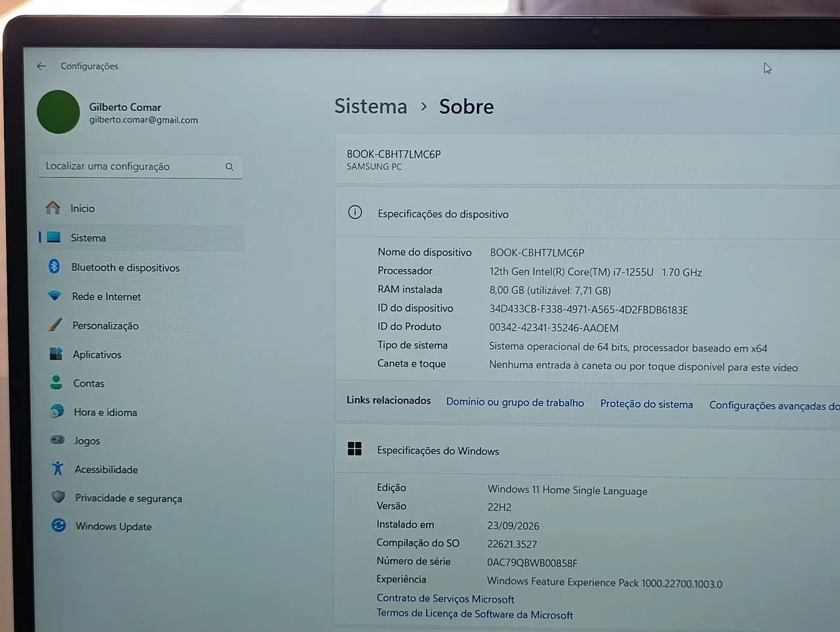The width and height of the screenshot is (840, 632).
Task: Click the Localizar uma configuração search field
Action: [140, 166]
